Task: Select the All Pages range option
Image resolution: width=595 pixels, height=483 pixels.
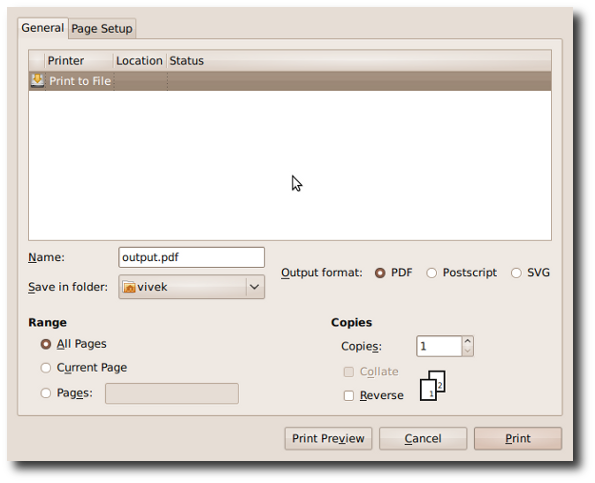Action: point(46,344)
